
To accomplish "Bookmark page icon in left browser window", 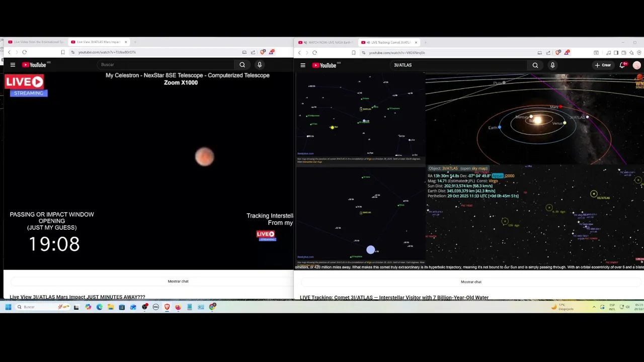I will click(x=63, y=52).
